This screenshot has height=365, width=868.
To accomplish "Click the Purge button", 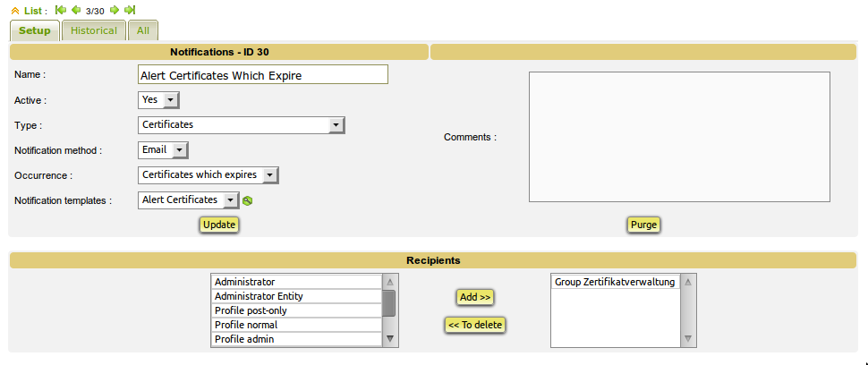I will tap(643, 225).
